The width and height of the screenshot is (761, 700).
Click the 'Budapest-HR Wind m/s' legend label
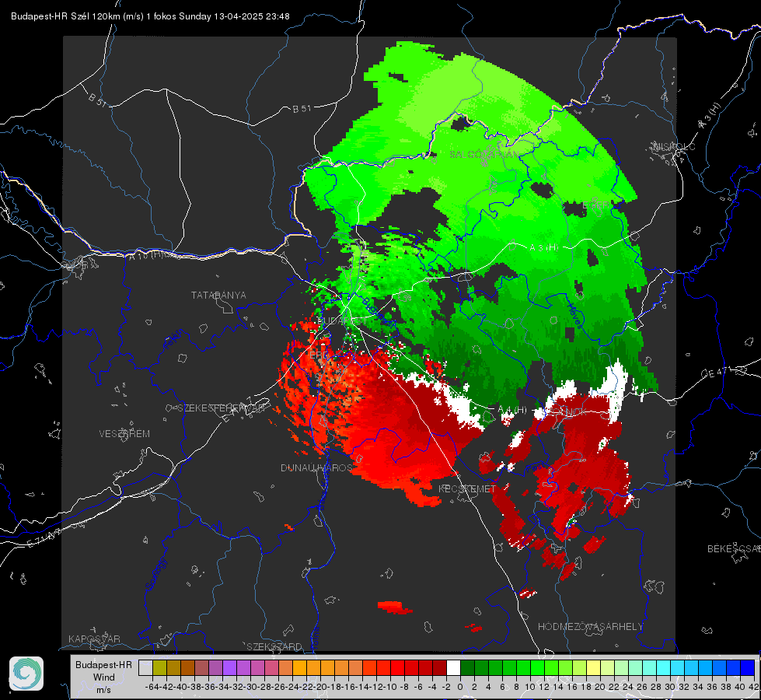coord(104,677)
